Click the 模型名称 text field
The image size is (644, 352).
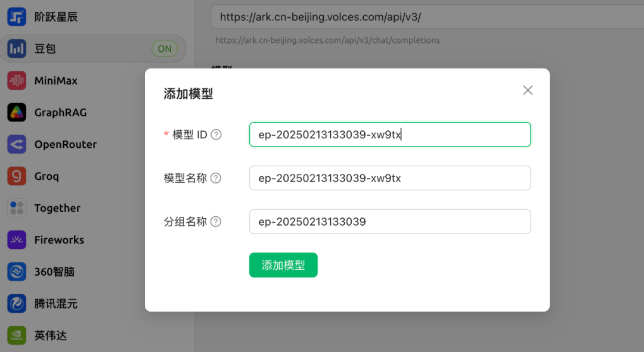pos(389,178)
